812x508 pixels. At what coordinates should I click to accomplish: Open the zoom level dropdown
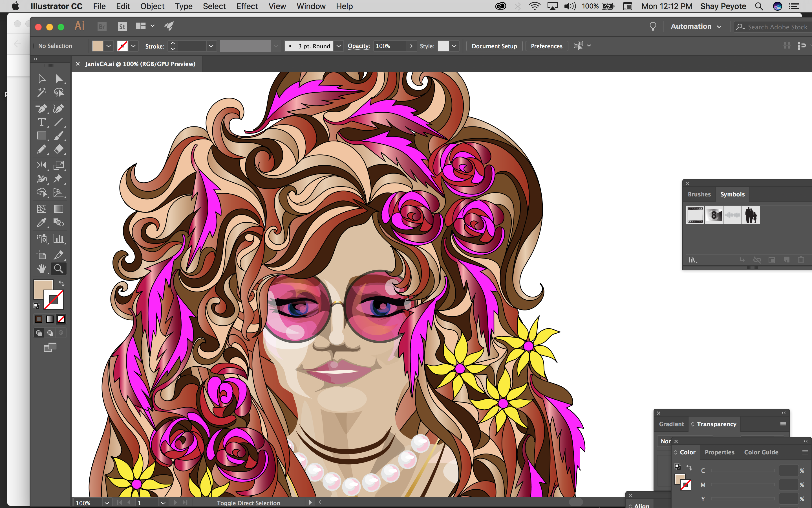106,503
